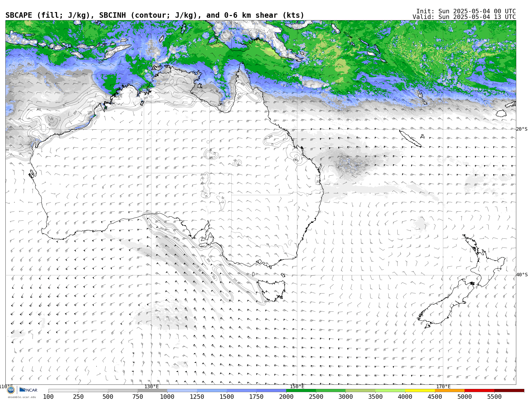Click the 4000 colorbar tick label
532x400 pixels.
pyautogui.click(x=405, y=397)
